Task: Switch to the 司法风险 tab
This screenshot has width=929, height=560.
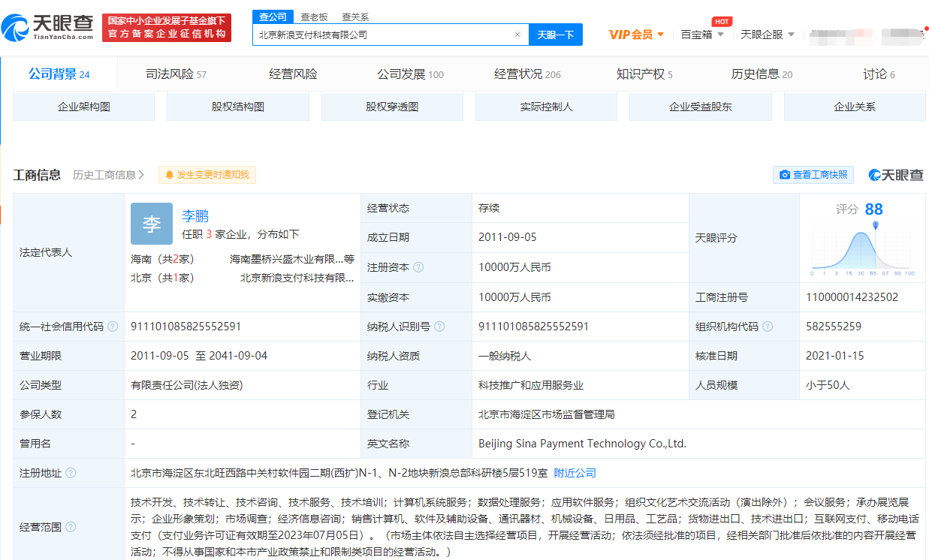Action: coord(176,74)
